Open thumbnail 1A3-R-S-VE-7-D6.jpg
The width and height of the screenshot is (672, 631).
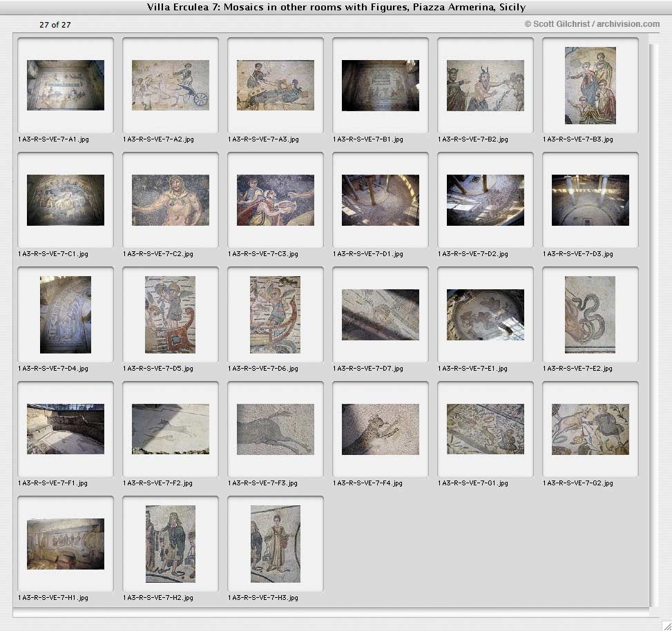coord(275,314)
